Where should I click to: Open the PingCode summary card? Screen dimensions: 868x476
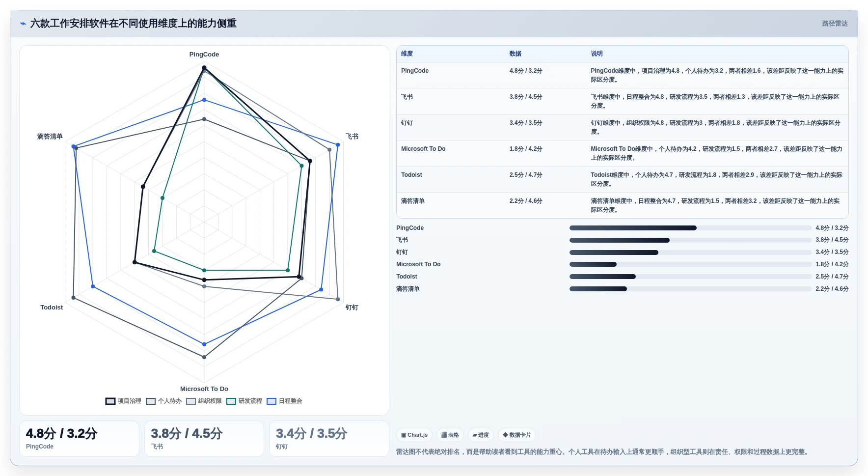pos(79,439)
